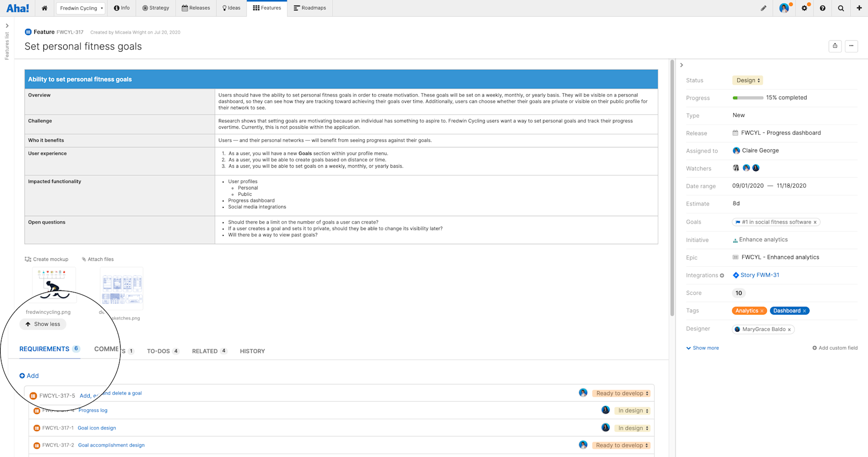Click the plus icon to create a record
Image resolution: width=868 pixels, height=457 pixels.
coord(859,8)
